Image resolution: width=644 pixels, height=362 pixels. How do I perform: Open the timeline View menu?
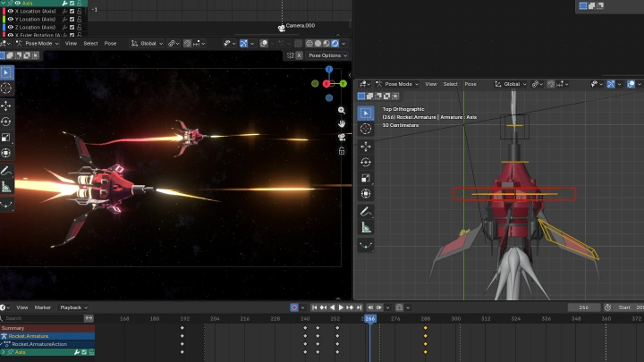point(22,307)
